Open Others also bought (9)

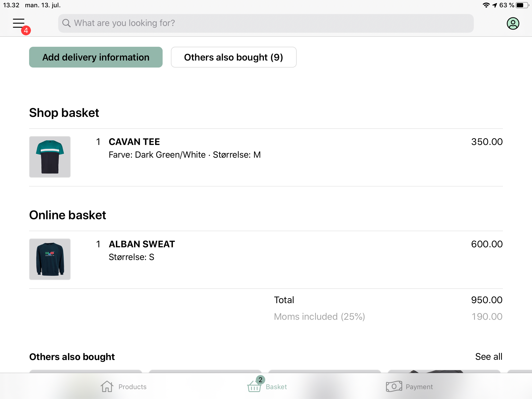coord(234,57)
